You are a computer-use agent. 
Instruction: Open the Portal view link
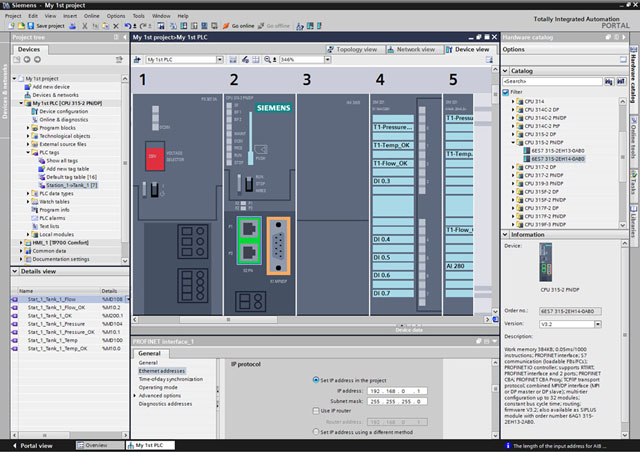point(36,444)
